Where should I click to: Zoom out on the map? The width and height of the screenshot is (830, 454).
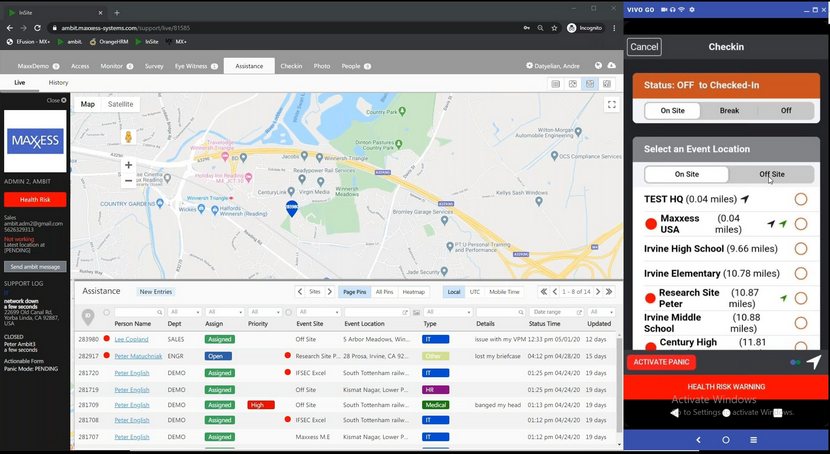[x=128, y=180]
